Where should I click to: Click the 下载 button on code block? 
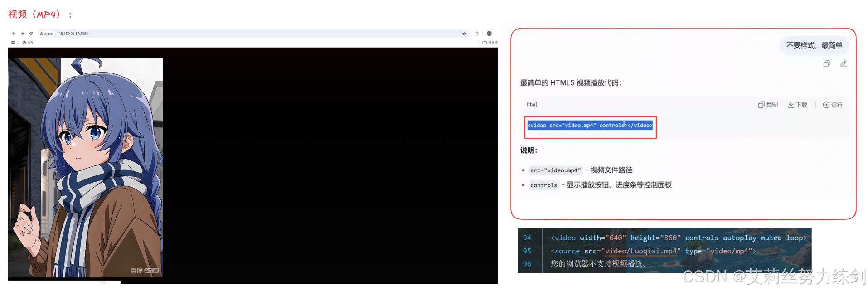pos(797,105)
